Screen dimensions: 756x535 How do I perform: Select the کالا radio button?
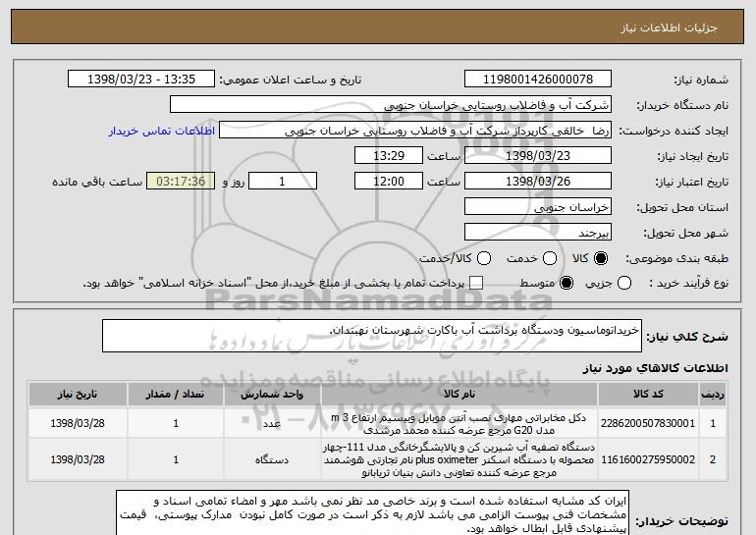point(601,258)
